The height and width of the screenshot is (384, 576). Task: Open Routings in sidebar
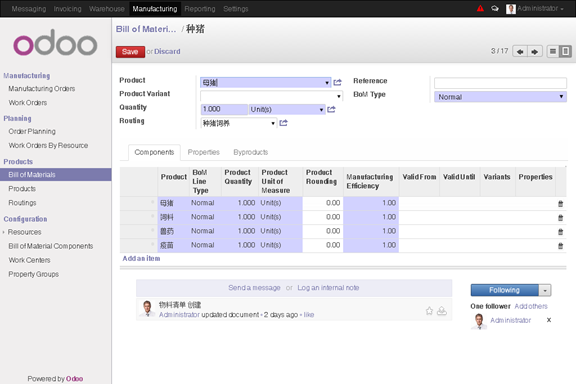(22, 203)
